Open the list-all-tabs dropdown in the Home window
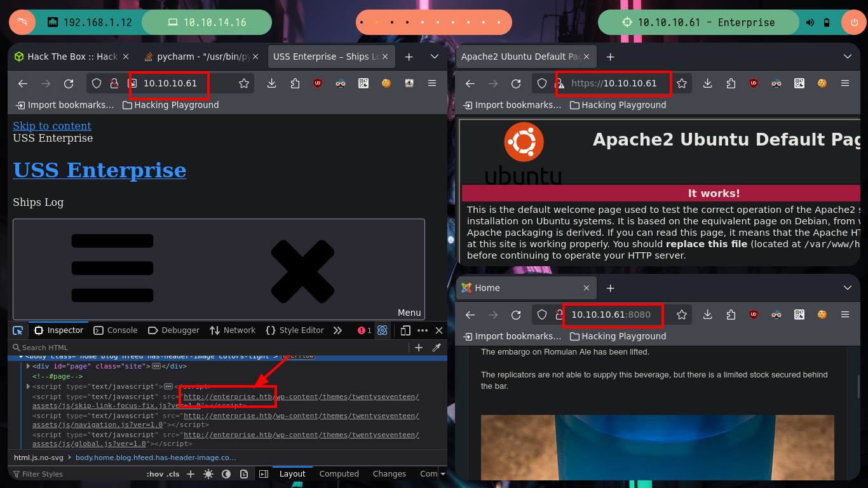Screen dimensions: 868x488 click(x=847, y=288)
